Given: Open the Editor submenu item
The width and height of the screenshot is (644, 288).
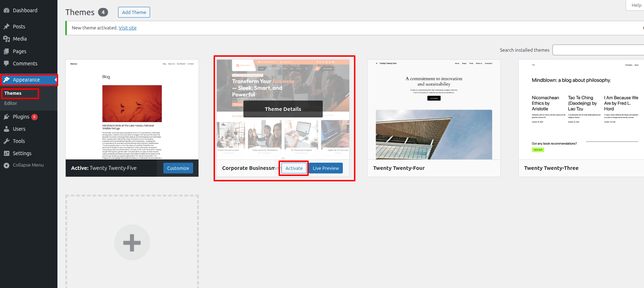Looking at the screenshot, I should click(11, 103).
